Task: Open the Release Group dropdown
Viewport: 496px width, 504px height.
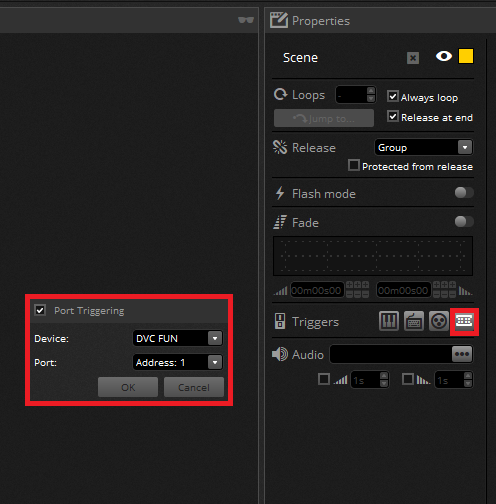Action: point(424,147)
